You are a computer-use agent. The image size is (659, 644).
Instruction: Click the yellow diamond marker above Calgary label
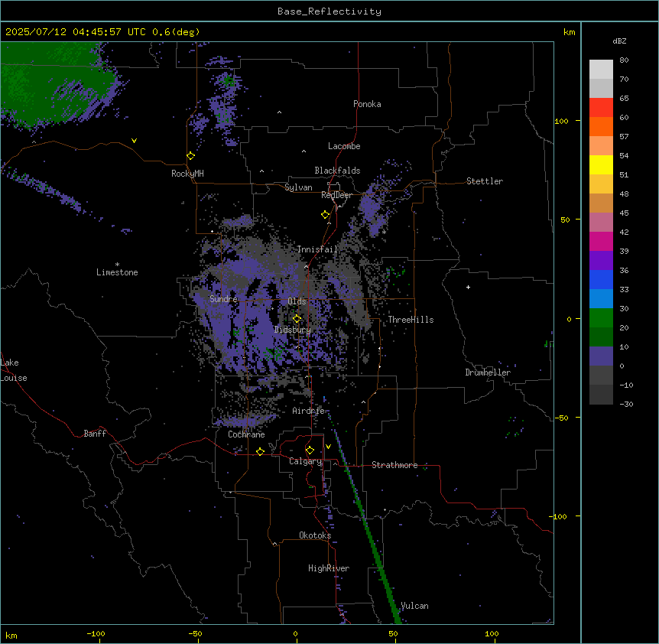coord(310,450)
